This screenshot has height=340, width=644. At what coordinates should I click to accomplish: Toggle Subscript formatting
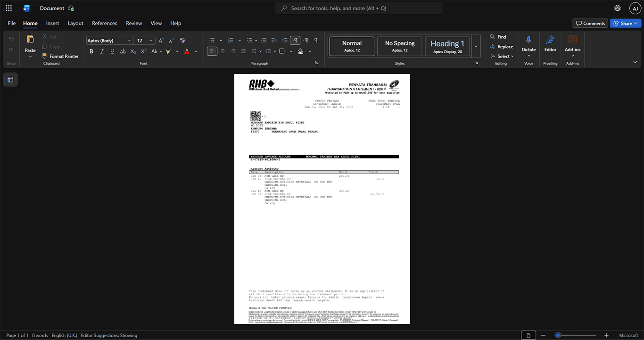133,51
